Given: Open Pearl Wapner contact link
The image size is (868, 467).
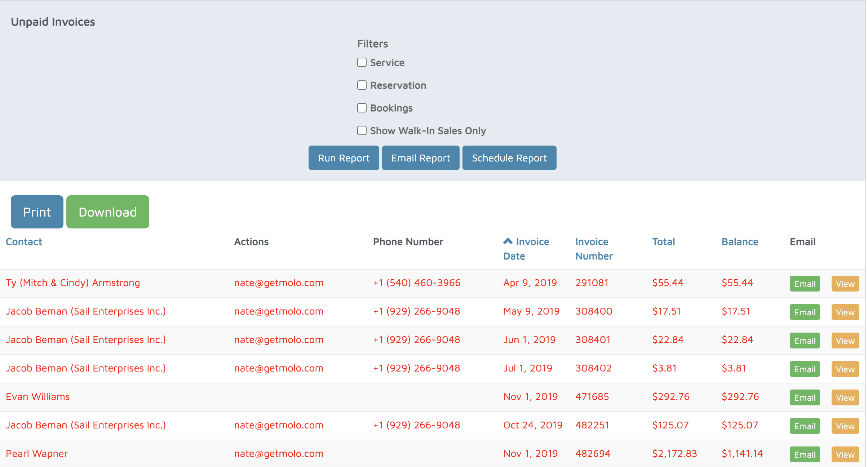Looking at the screenshot, I should [x=37, y=453].
